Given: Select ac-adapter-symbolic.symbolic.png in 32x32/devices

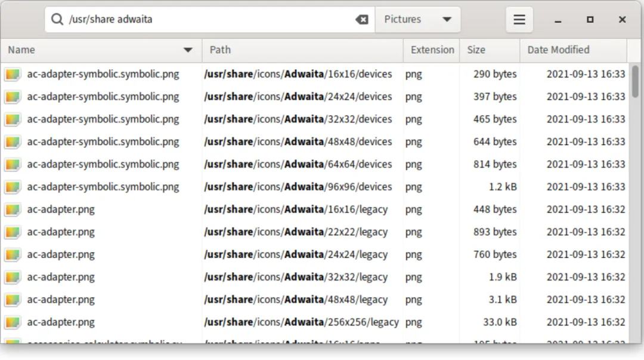Looking at the screenshot, I should [103, 119].
